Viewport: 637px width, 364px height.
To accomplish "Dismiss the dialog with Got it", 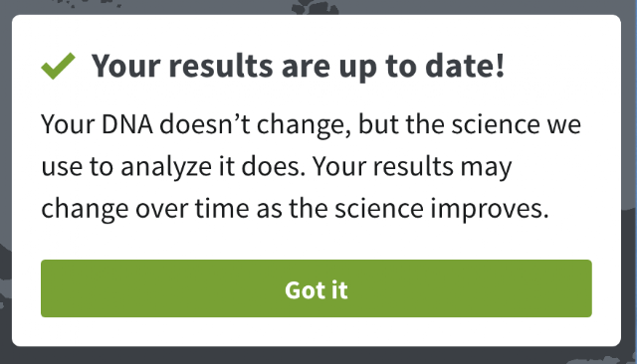I will coord(317,288).
